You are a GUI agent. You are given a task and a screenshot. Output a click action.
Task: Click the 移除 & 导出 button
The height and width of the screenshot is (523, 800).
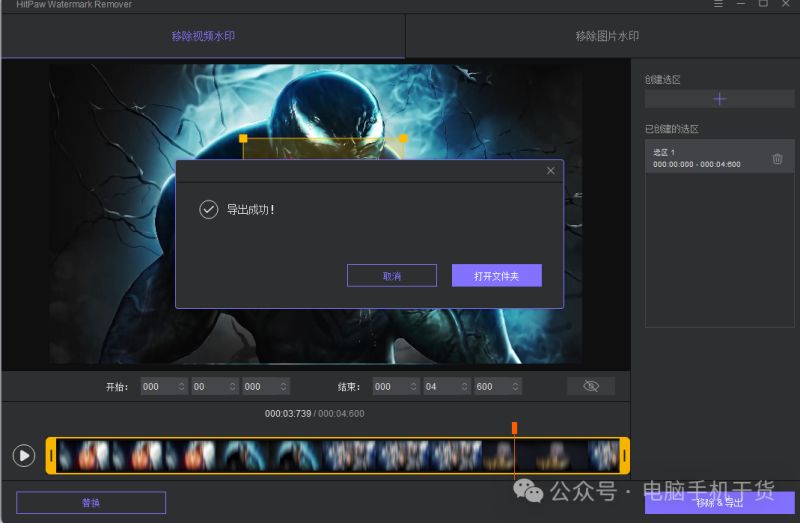point(719,503)
